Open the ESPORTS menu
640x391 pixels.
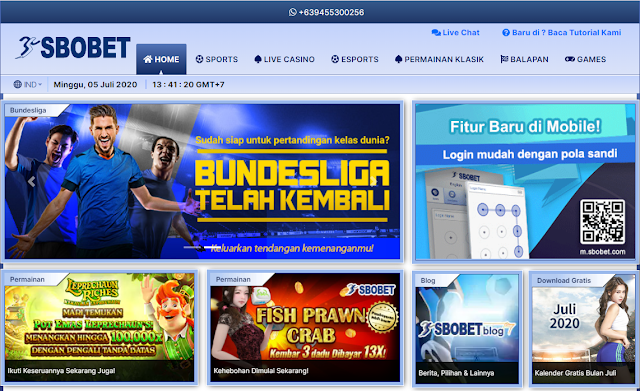click(355, 59)
